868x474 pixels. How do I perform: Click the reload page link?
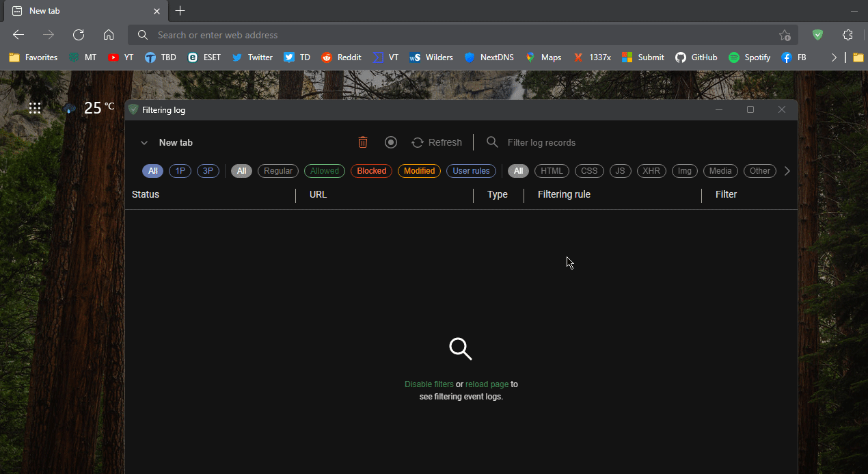click(x=487, y=384)
